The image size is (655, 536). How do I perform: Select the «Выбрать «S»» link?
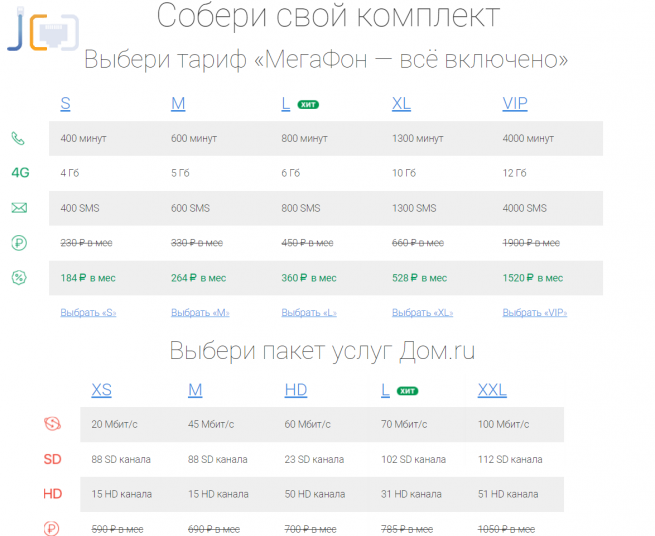click(88, 312)
